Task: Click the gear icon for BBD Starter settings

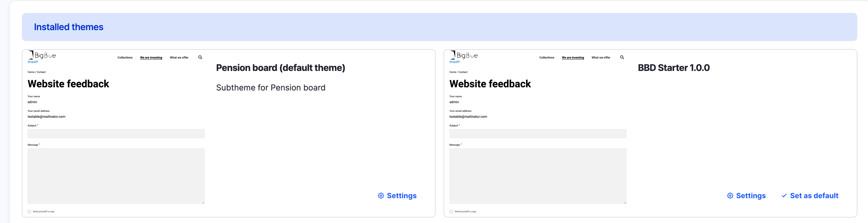Action: [x=730, y=196]
